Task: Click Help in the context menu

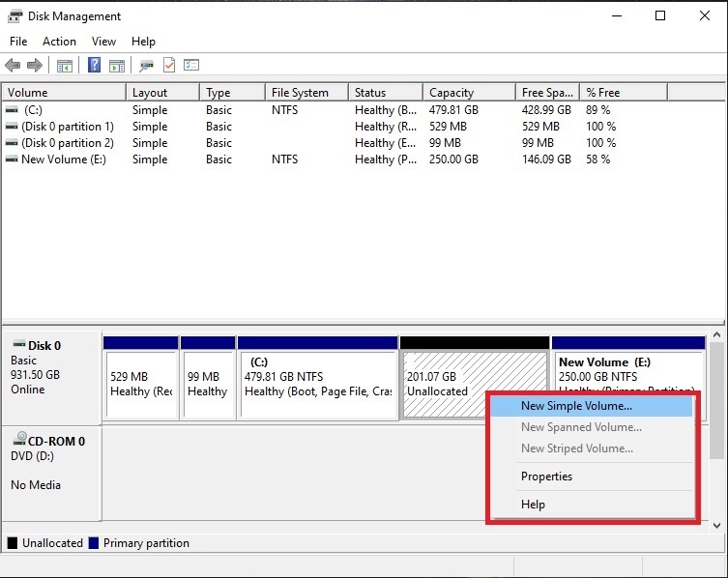Action: click(x=533, y=505)
